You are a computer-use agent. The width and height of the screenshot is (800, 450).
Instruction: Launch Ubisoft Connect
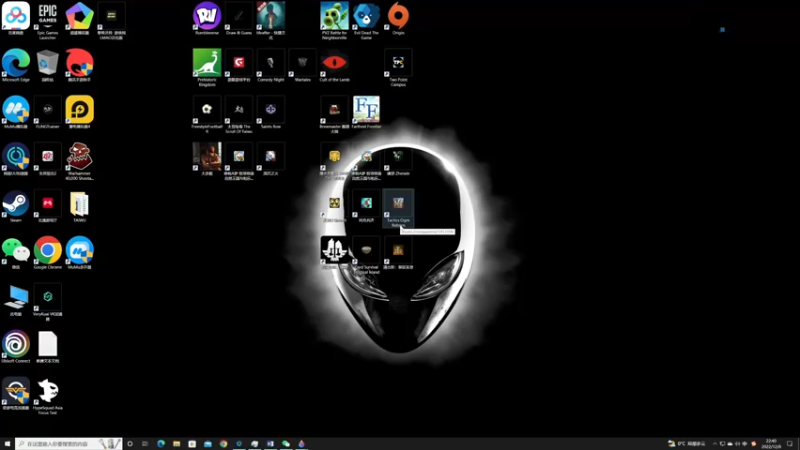coord(16,347)
